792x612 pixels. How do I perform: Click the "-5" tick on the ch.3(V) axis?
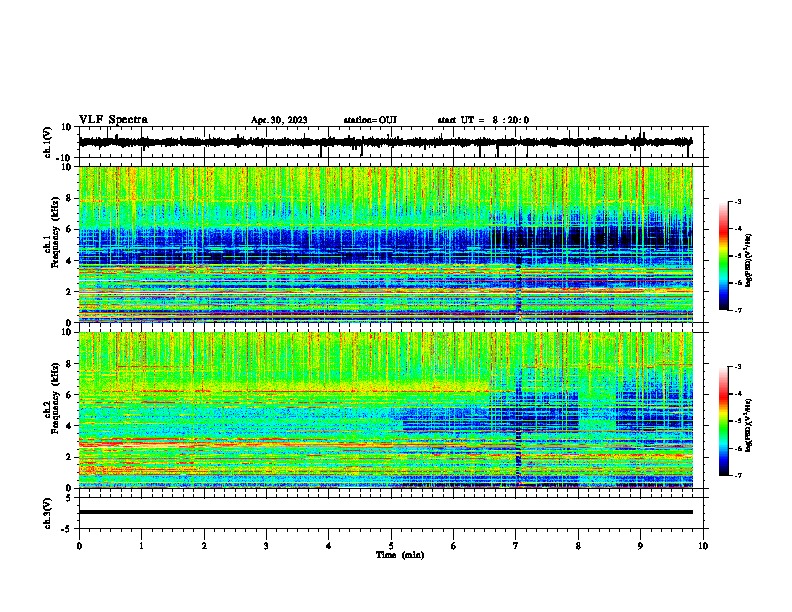pos(67,528)
